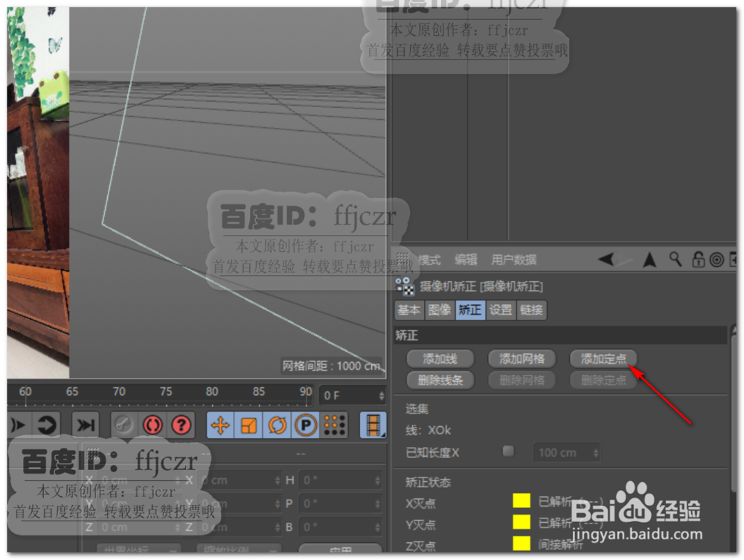Enable the 已知长度X checkbox
The height and width of the screenshot is (560, 744).
508,451
